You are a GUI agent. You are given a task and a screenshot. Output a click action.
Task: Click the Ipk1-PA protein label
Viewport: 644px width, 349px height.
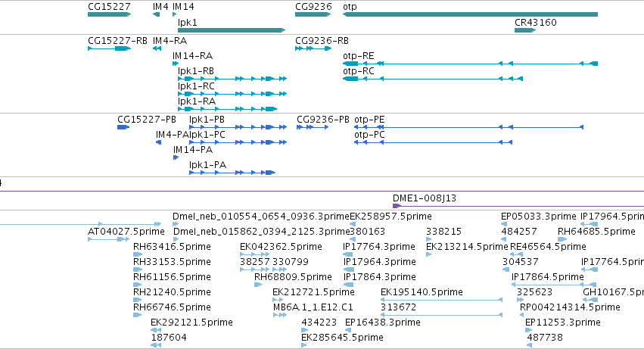click(208, 165)
